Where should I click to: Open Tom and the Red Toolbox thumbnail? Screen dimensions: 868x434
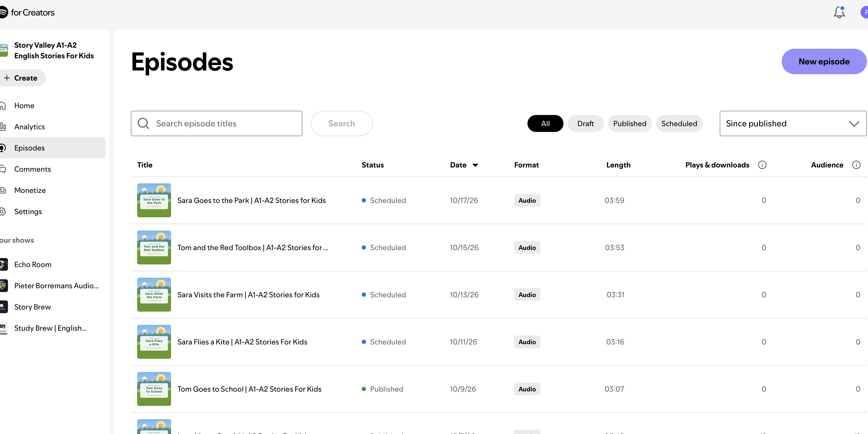click(x=154, y=247)
